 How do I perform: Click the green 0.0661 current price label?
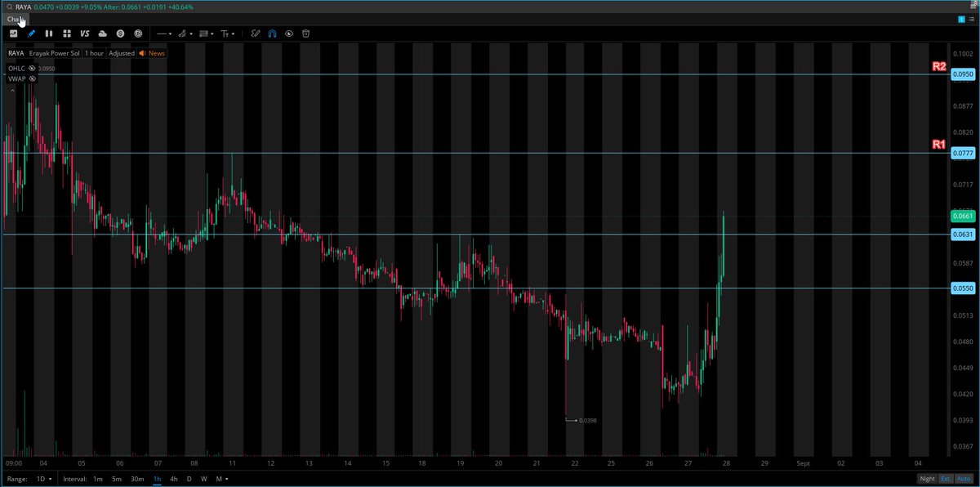click(x=964, y=217)
